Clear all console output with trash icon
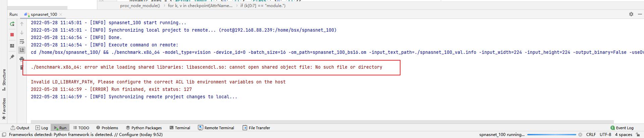The width and height of the screenshot is (644, 138). (x=22, y=68)
